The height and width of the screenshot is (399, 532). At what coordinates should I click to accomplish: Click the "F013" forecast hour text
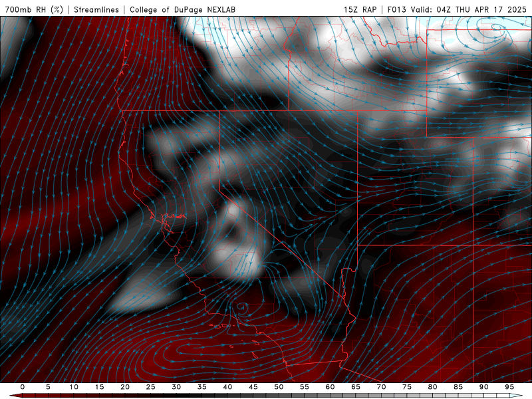point(396,9)
